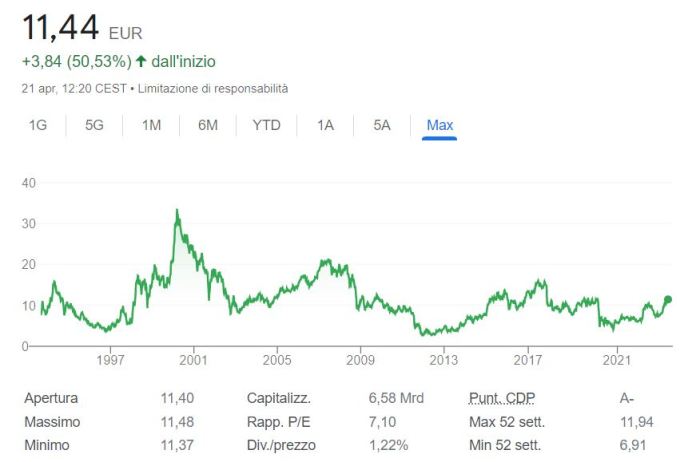700x462 pixels.
Task: Click the 2013 label on x-axis
Action: (x=443, y=360)
